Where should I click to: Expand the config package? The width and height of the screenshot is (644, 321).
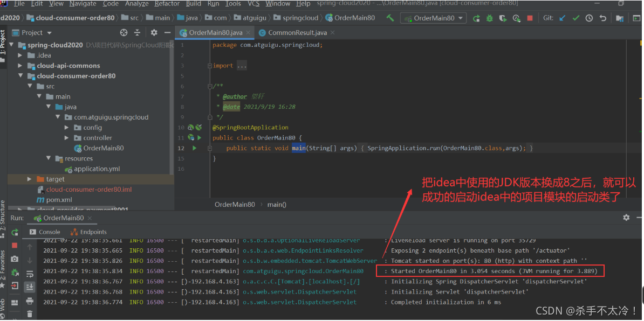66,128
